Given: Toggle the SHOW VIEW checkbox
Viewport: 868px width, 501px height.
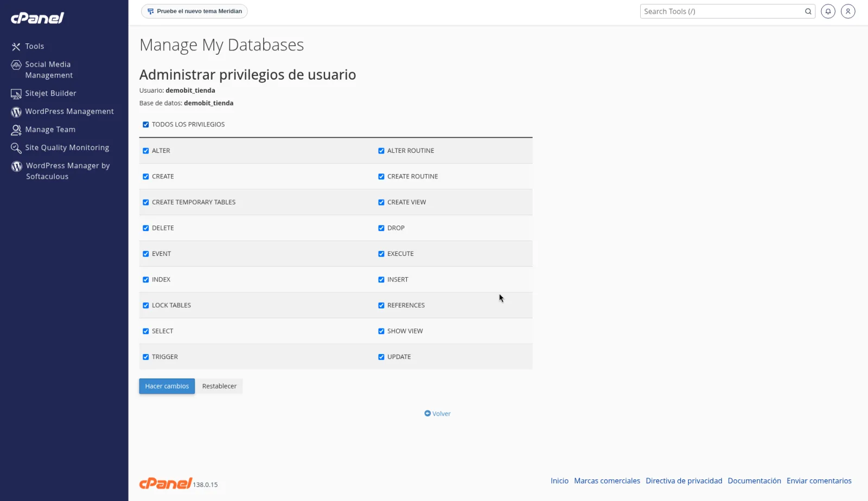Looking at the screenshot, I should click(x=381, y=331).
